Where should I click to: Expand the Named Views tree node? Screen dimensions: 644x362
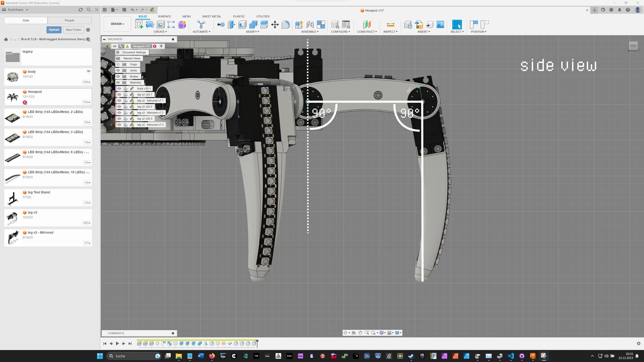[x=112, y=58]
